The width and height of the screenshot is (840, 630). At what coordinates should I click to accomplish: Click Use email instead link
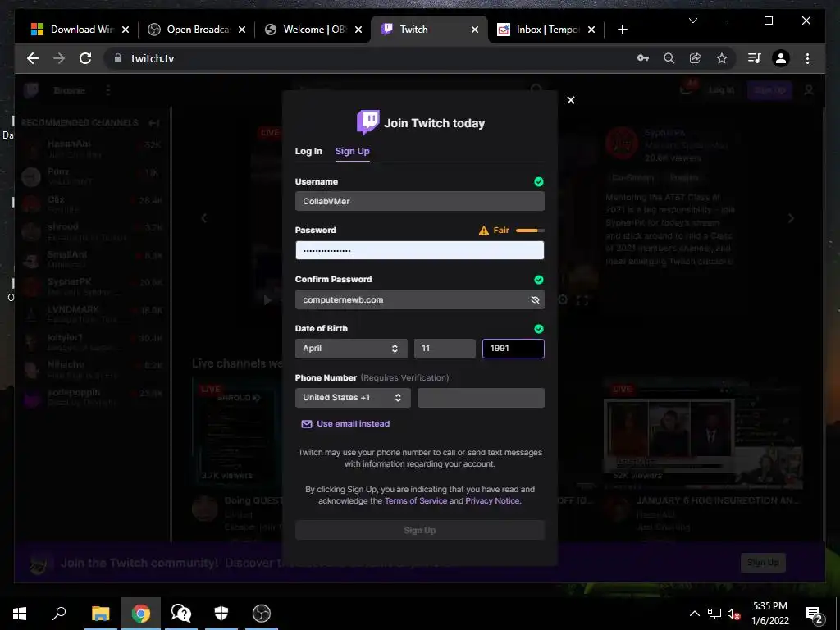tap(345, 424)
